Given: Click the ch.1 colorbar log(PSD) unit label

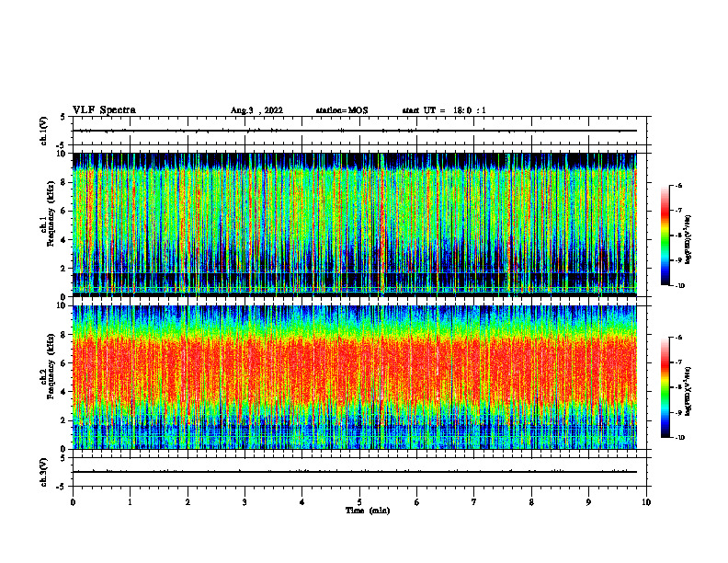Looking at the screenshot, I should (688, 240).
